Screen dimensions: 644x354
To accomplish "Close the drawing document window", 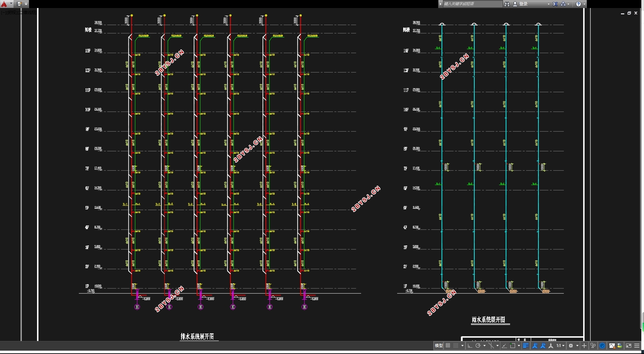I will pos(636,13).
